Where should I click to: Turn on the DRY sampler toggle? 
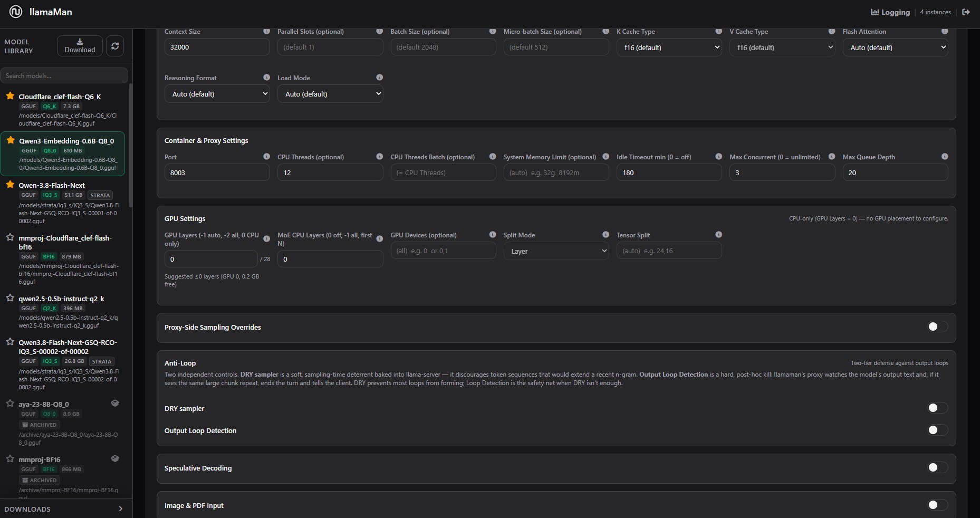(937, 408)
